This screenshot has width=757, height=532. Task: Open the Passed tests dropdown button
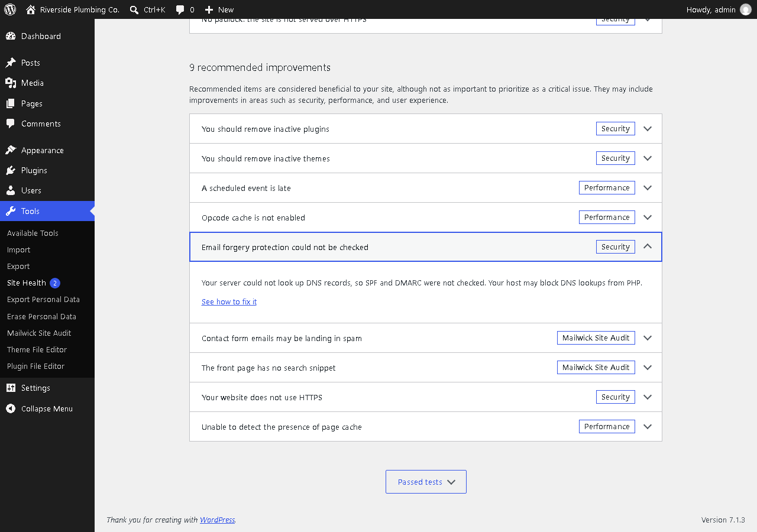(426, 482)
